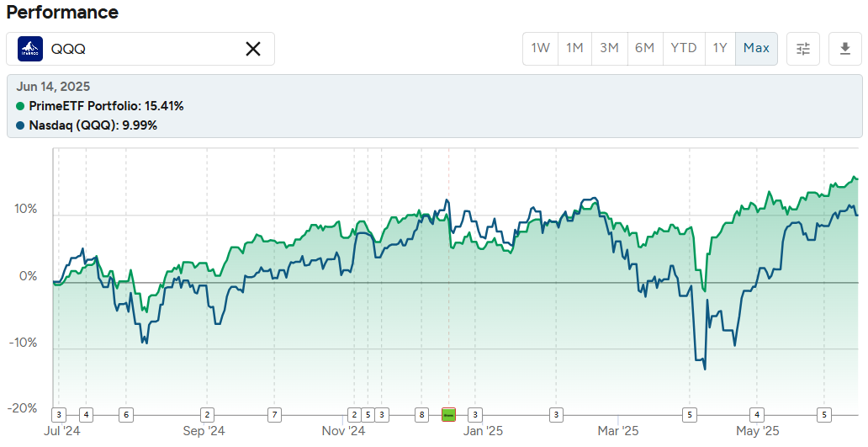The height and width of the screenshot is (447, 868).
Task: Click the 'Nasdaq (QQQ): 9.99%' legend text
Action: pyautogui.click(x=93, y=125)
